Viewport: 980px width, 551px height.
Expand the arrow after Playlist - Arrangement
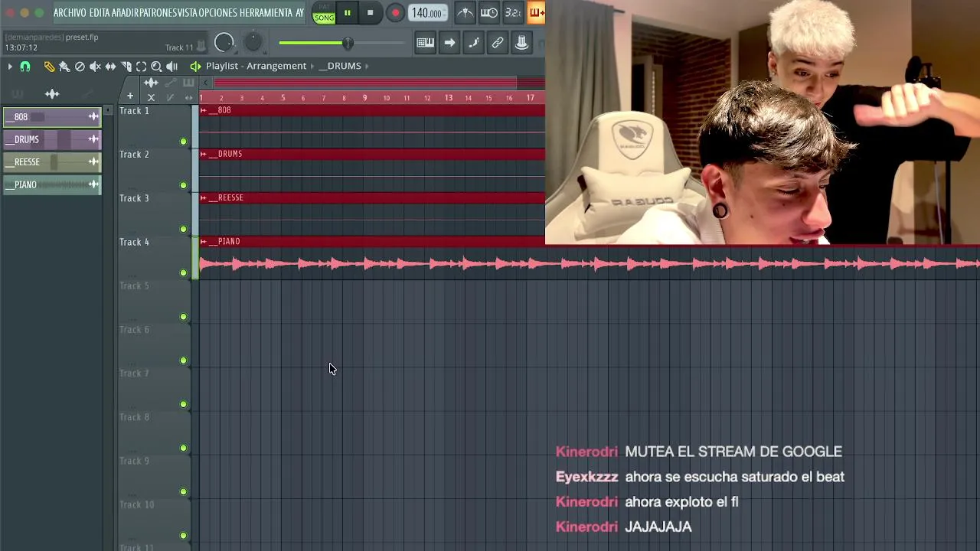[312, 66]
